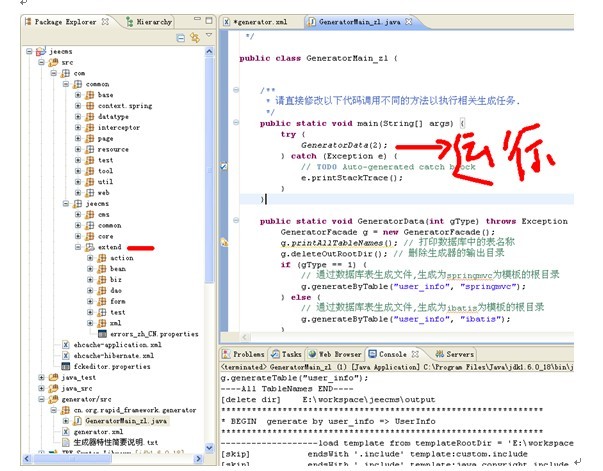Image resolution: width=603 pixels, height=471 pixels.
Task: Select generator.xml in the tree
Action: [x=98, y=432]
